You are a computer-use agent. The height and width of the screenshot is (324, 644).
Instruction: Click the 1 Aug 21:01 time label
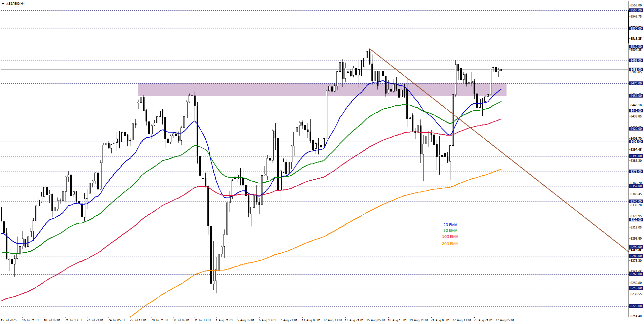pyautogui.click(x=224, y=320)
